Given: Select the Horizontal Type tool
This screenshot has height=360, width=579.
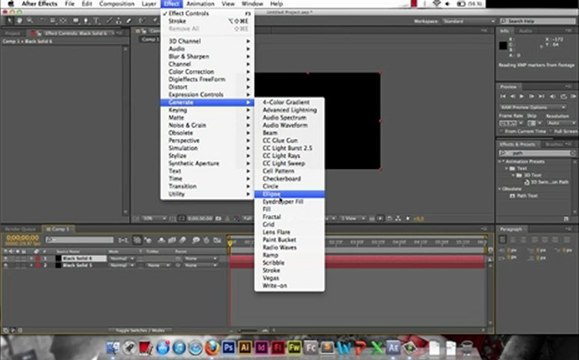Looking at the screenshot, I should point(96,21).
